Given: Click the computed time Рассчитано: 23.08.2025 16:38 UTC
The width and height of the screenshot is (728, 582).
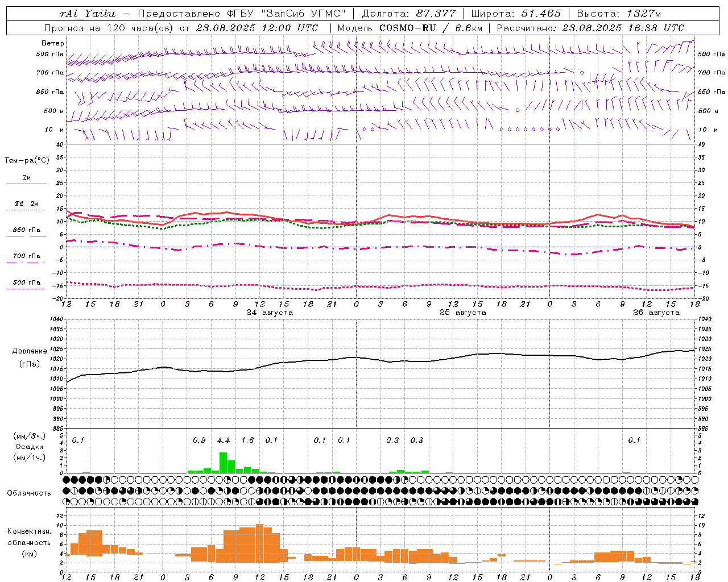Looking at the screenshot, I should [590, 28].
